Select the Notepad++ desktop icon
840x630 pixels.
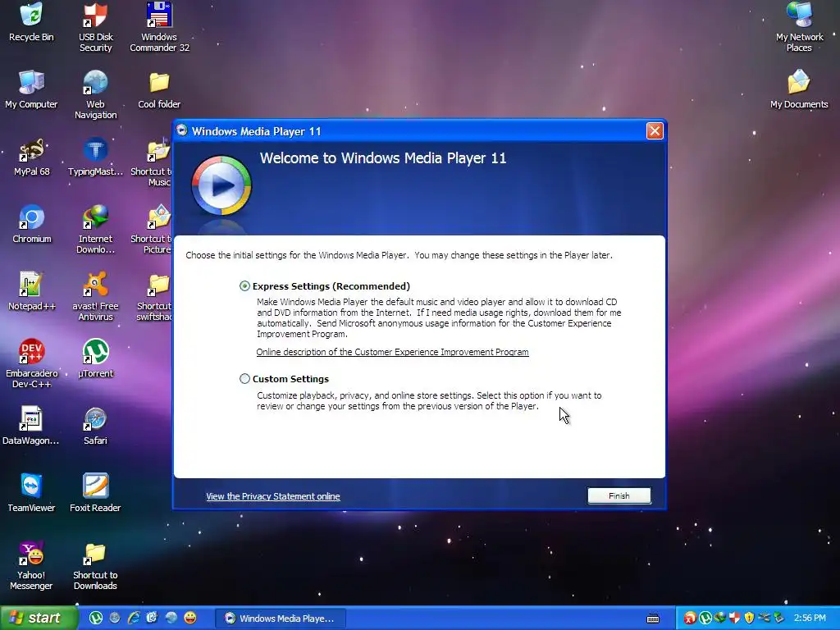pos(31,291)
